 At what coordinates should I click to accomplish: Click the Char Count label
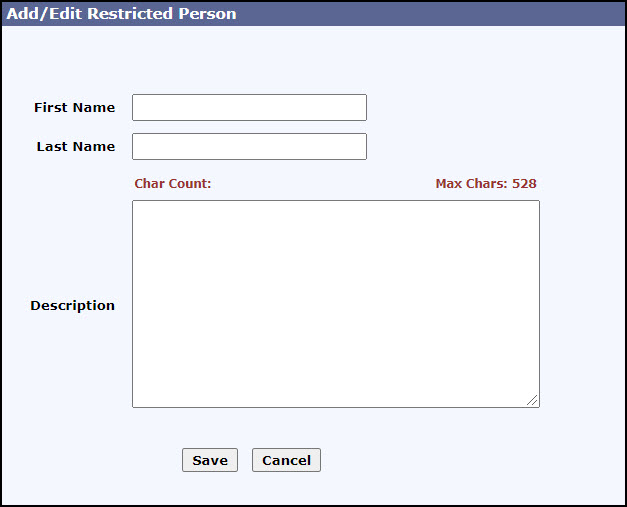tap(172, 183)
